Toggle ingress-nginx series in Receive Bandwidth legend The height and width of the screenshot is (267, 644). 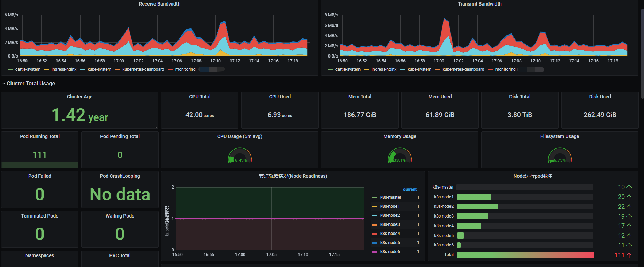[64, 69]
